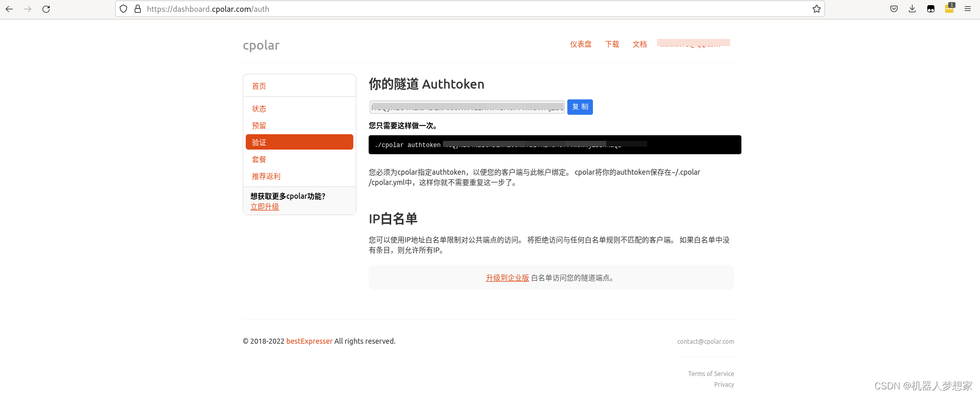The image size is (980, 396).
Task: Click the 你的隧道 Authtoken heading
Action: click(427, 84)
